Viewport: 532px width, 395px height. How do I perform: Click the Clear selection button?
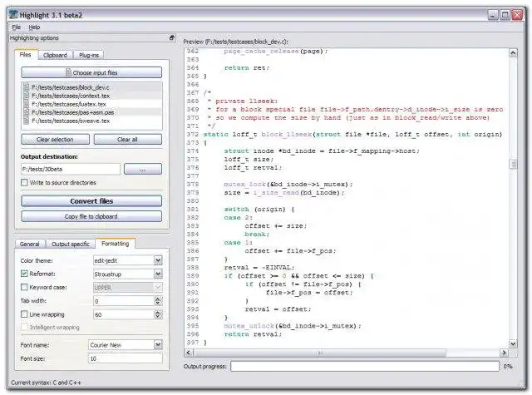(x=55, y=140)
